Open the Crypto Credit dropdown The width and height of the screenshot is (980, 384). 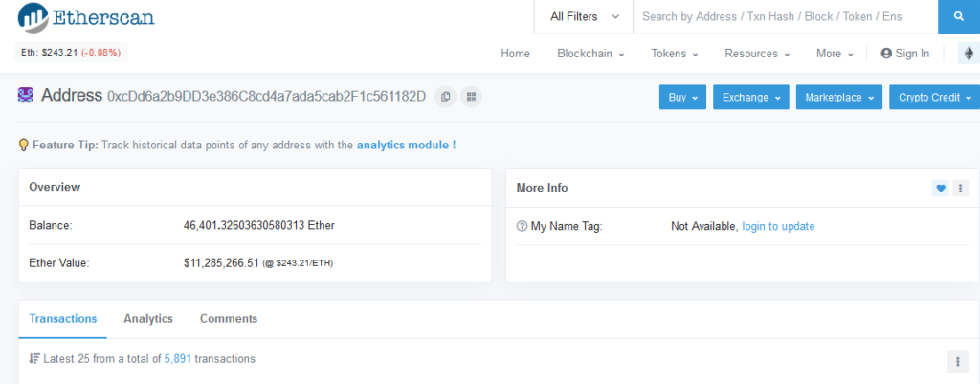(934, 98)
